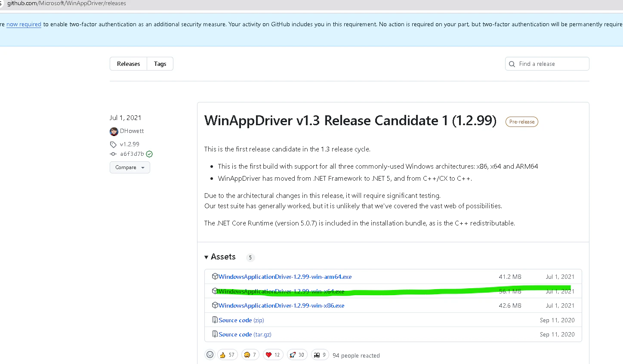Click the file icon for Source code (zip)
The width and height of the screenshot is (623, 364).
pos(215,320)
